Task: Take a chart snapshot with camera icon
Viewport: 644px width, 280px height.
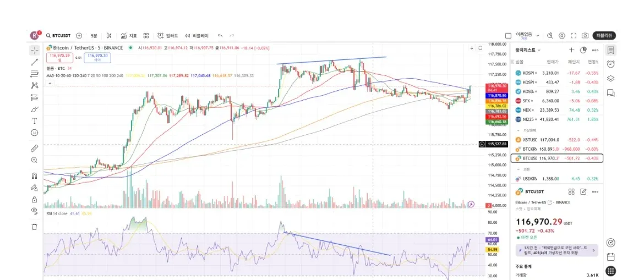Action: pos(585,36)
